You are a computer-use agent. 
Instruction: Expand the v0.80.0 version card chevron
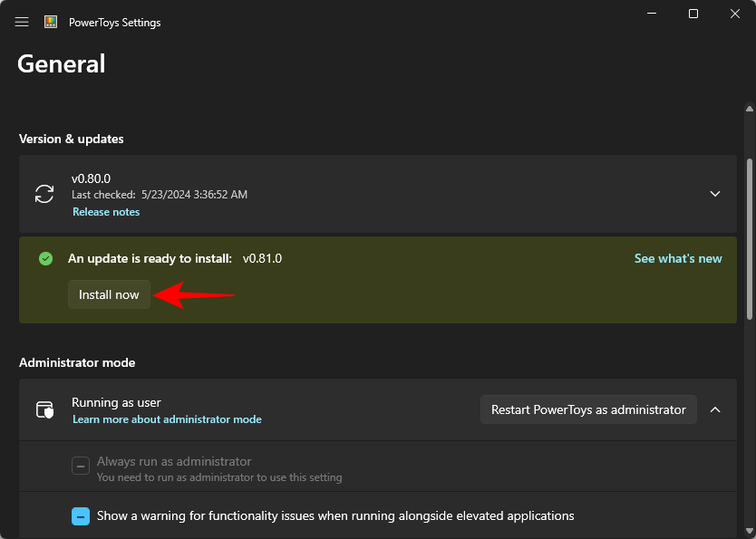pyautogui.click(x=715, y=194)
